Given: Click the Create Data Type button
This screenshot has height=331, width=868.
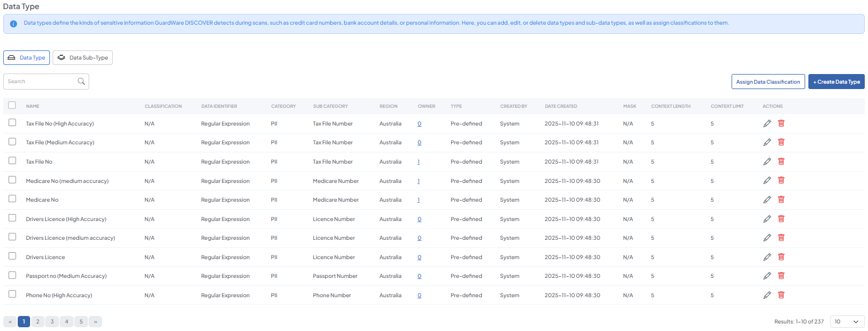Looking at the screenshot, I should [x=836, y=82].
